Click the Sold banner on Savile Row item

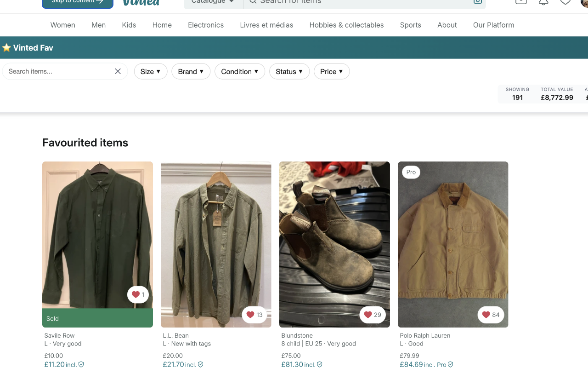tap(97, 318)
